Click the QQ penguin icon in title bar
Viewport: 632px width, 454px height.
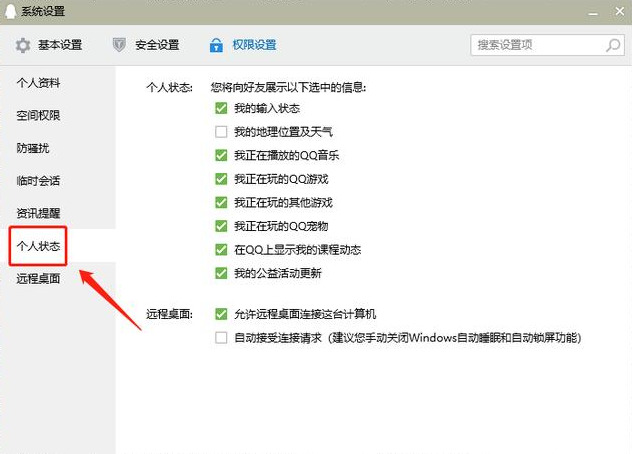coord(10,11)
